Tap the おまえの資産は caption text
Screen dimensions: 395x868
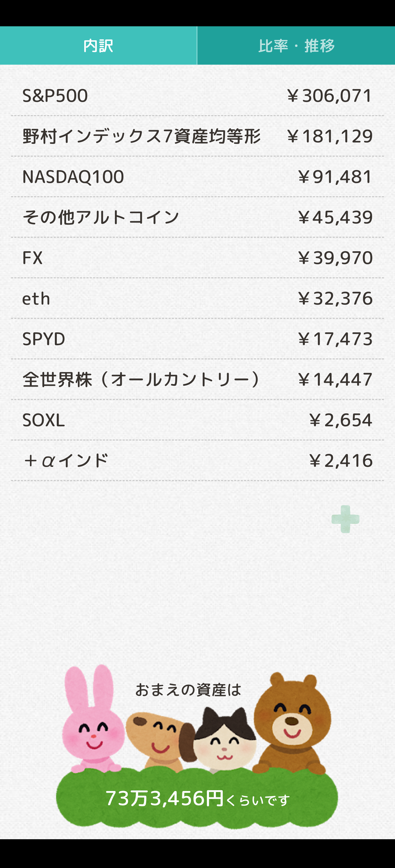(x=188, y=690)
